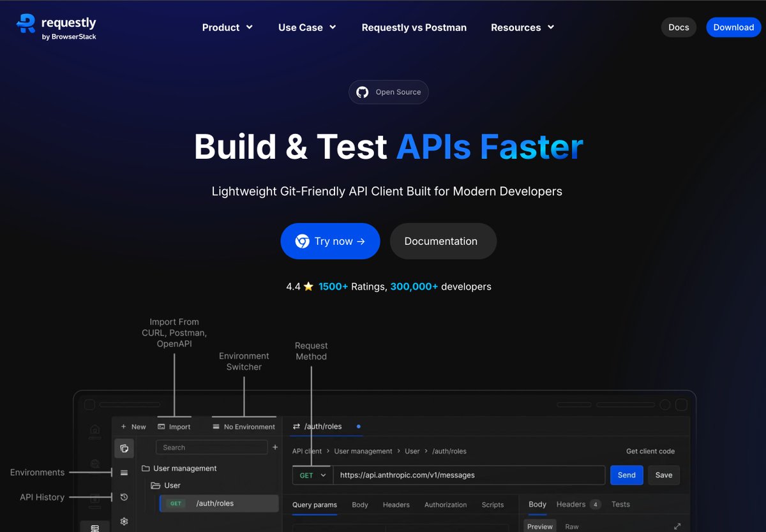Click Get client code

pyautogui.click(x=650, y=451)
